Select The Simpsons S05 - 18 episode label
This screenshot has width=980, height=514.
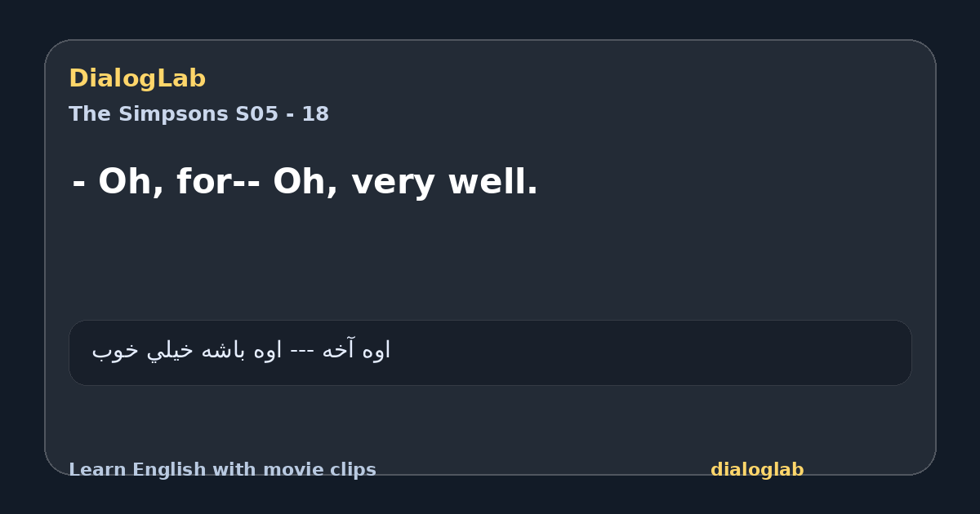point(198,114)
